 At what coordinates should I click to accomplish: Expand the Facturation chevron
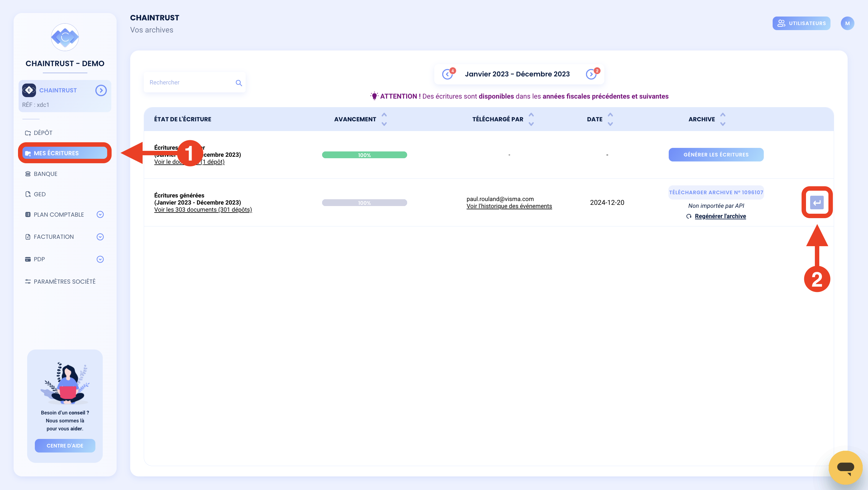(100, 237)
